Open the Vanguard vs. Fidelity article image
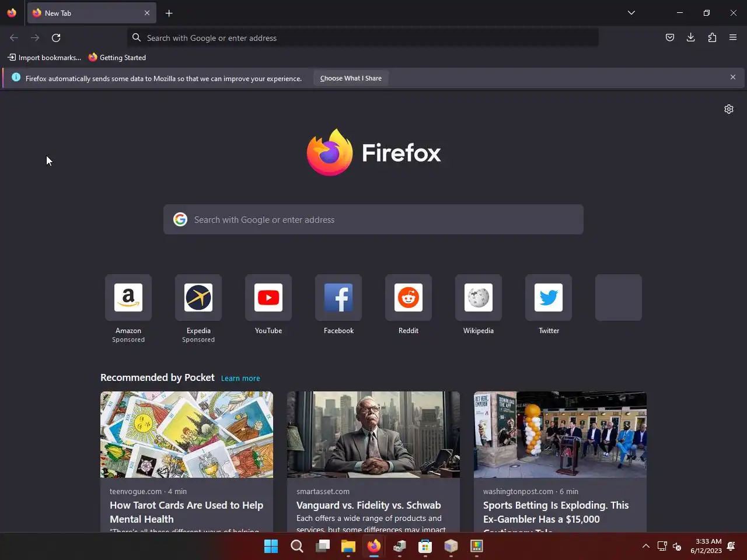This screenshot has height=560, width=747. pos(373,435)
